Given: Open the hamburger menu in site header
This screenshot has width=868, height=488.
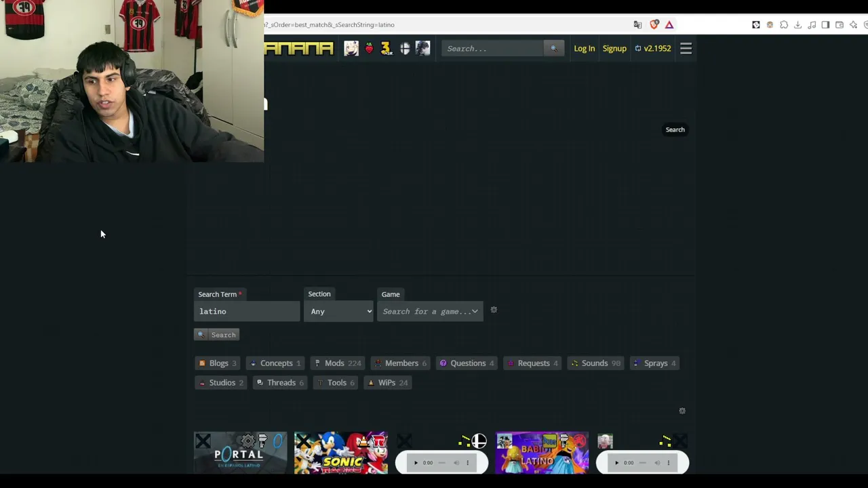Looking at the screenshot, I should [x=686, y=48].
